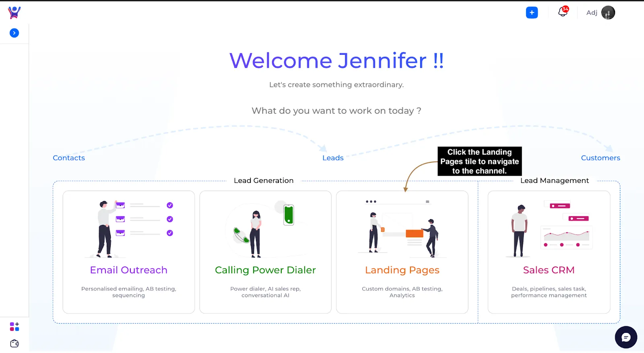Click the Lead Management section label
This screenshot has width=644, height=353.
point(555,181)
